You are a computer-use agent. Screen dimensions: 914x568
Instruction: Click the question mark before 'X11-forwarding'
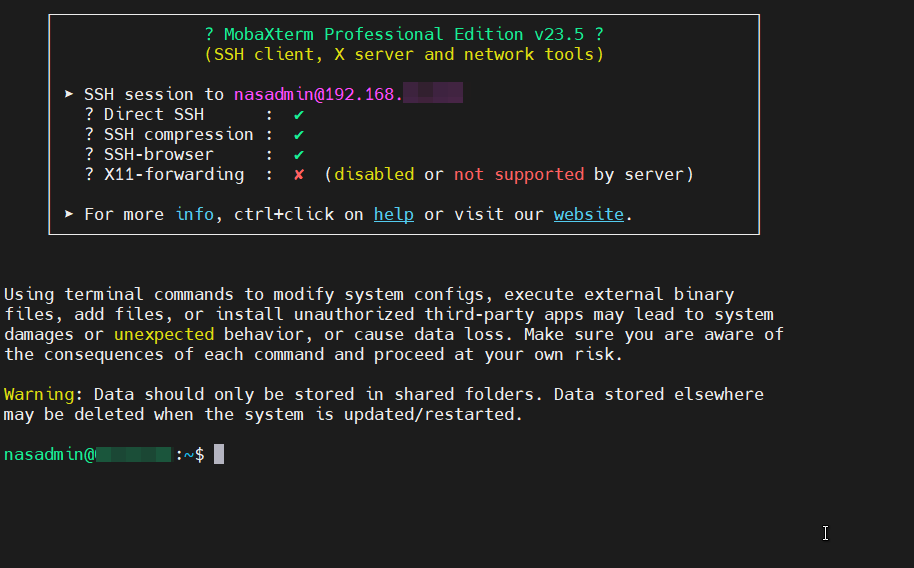(89, 175)
